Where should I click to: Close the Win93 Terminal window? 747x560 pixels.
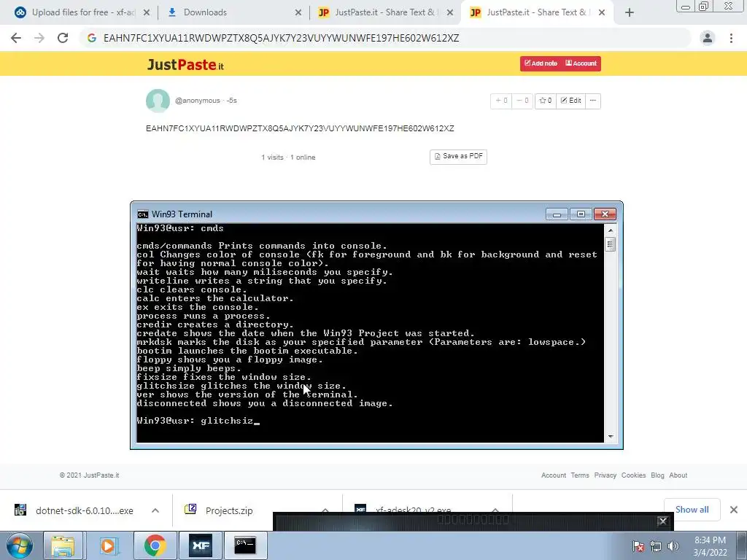605,214
